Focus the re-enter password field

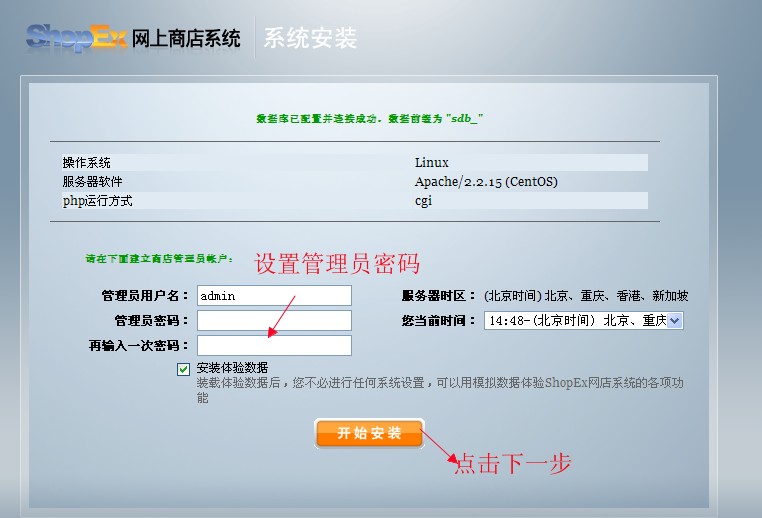coord(274,345)
